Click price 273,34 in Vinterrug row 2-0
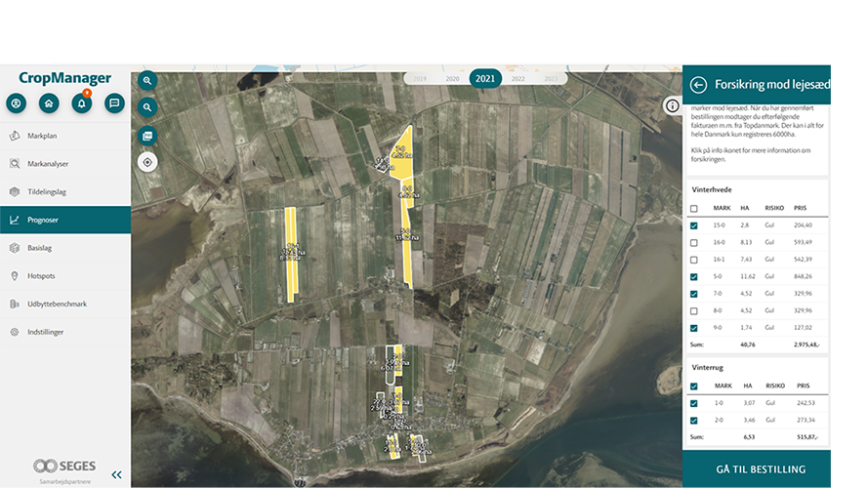Screen dimensions: 868x488 click(806, 420)
